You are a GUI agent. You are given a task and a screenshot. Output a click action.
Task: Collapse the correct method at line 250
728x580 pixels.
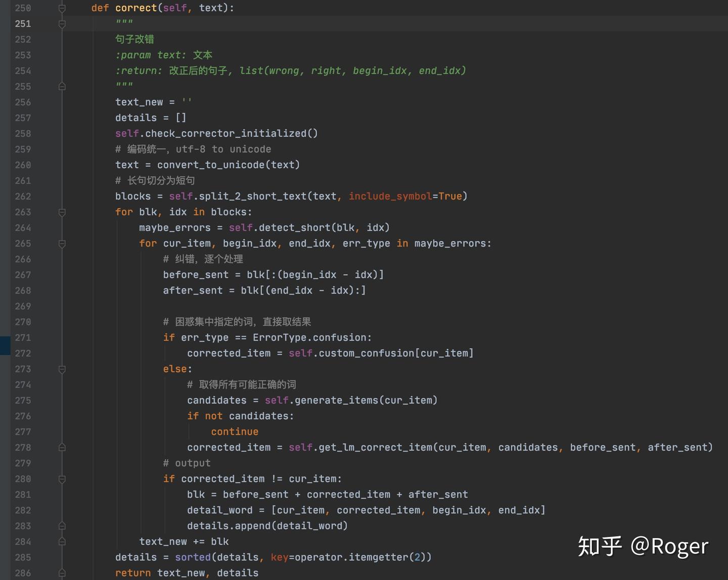tap(62, 8)
